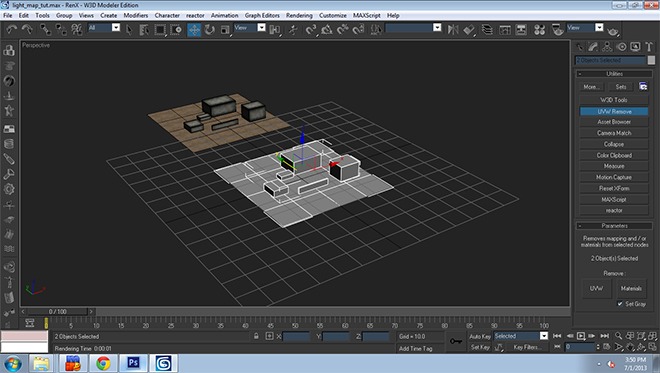
Task: Click the Asset Browser utility button
Action: pos(614,122)
